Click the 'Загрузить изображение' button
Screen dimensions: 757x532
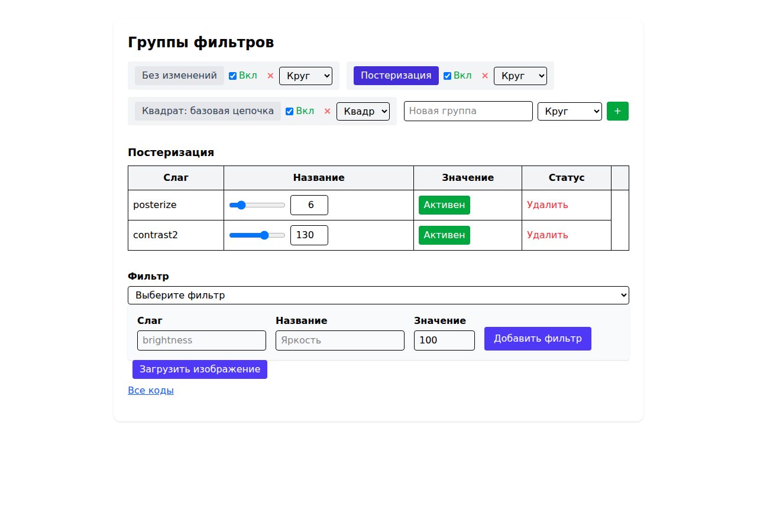[x=200, y=369]
